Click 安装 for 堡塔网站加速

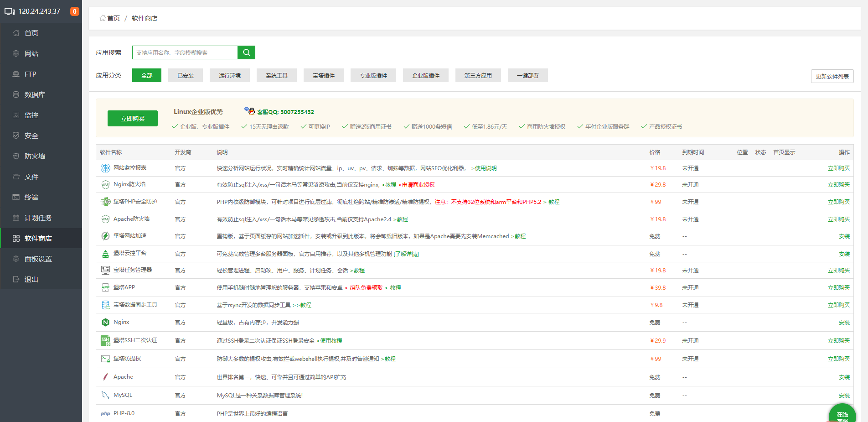(x=844, y=236)
